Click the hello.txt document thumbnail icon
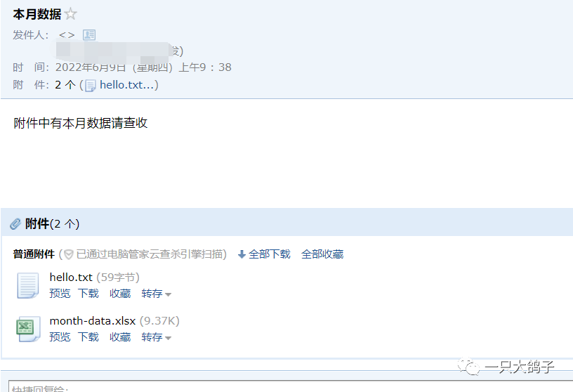The width and height of the screenshot is (573, 392). tap(28, 285)
